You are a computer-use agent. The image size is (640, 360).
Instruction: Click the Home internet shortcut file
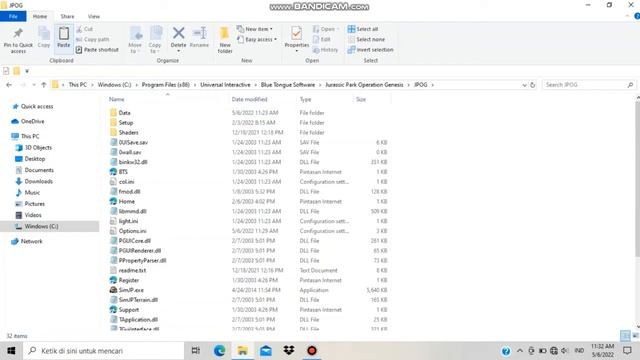[127, 201]
